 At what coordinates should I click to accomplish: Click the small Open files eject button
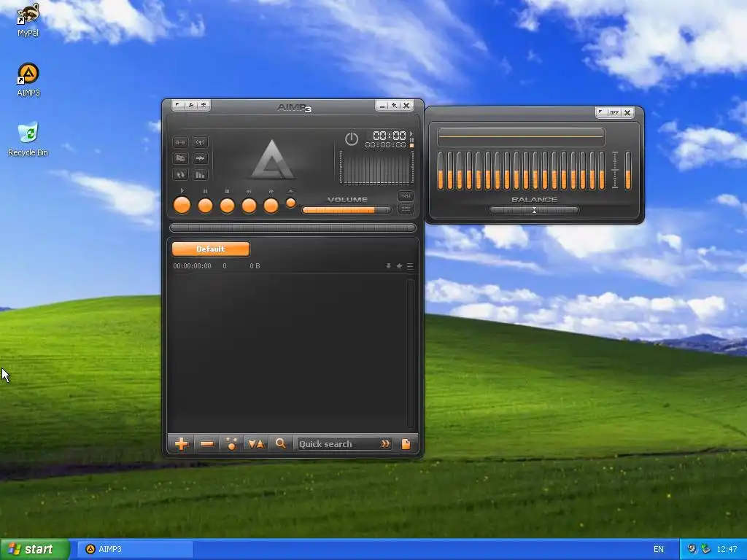click(x=290, y=203)
